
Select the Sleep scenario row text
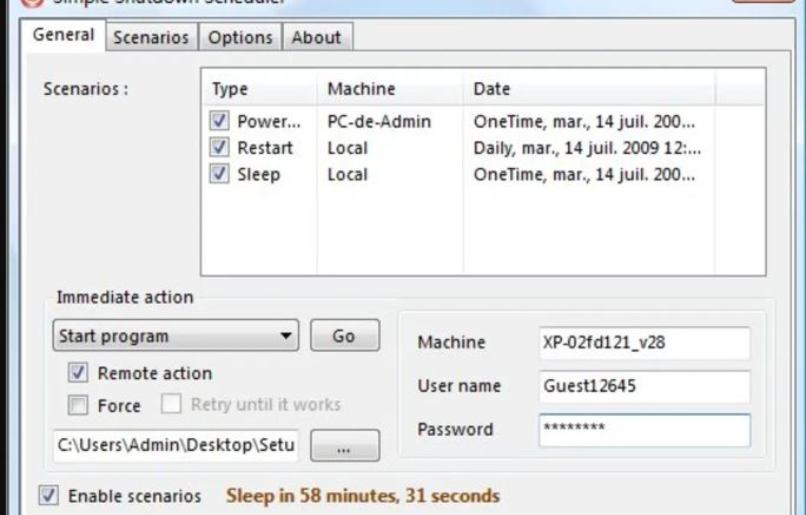(x=259, y=175)
